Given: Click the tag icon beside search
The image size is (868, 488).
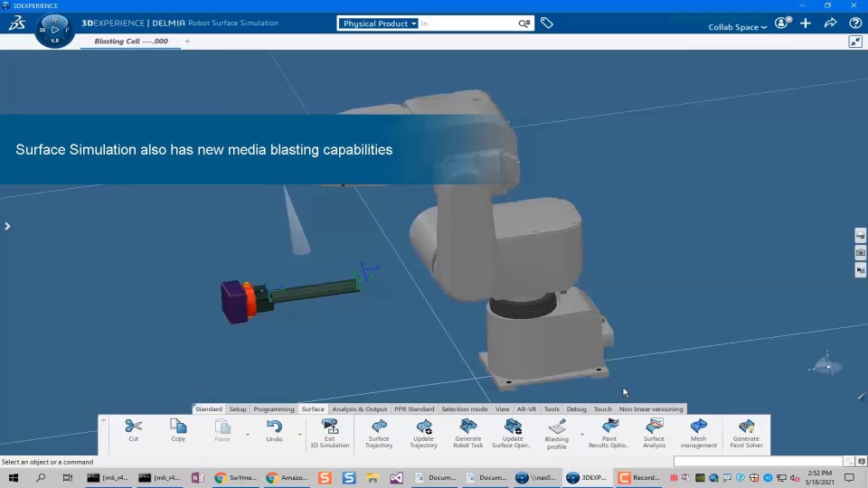Looking at the screenshot, I should click(x=547, y=23).
